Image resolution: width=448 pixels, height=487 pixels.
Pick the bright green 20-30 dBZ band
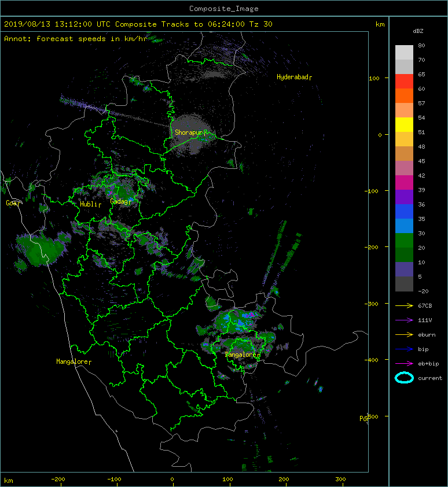(404, 241)
